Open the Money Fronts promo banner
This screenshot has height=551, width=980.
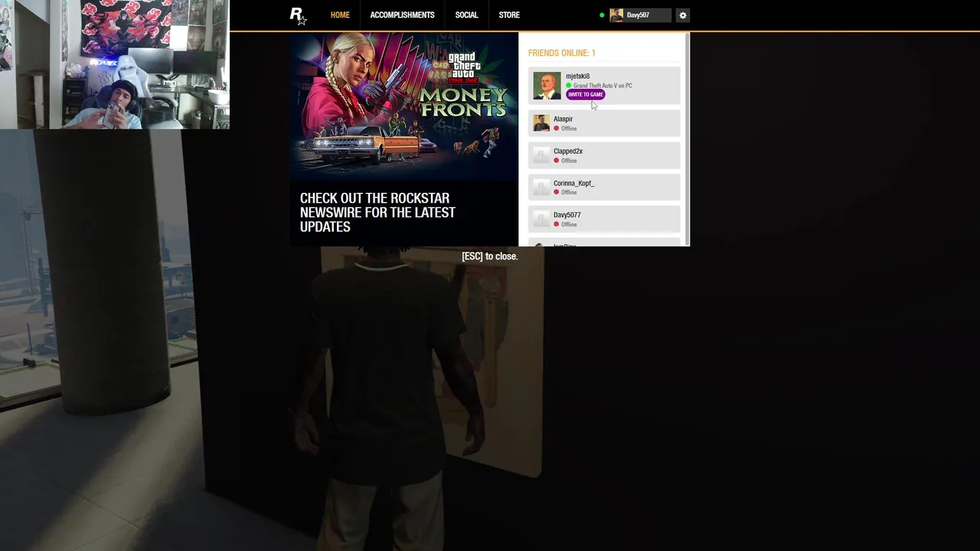404,106
